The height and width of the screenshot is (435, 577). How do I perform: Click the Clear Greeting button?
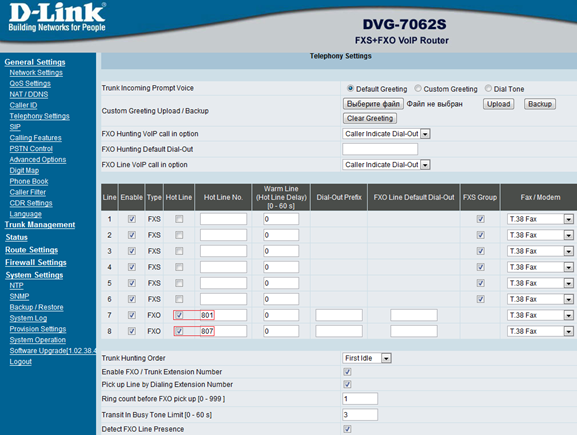coord(370,118)
